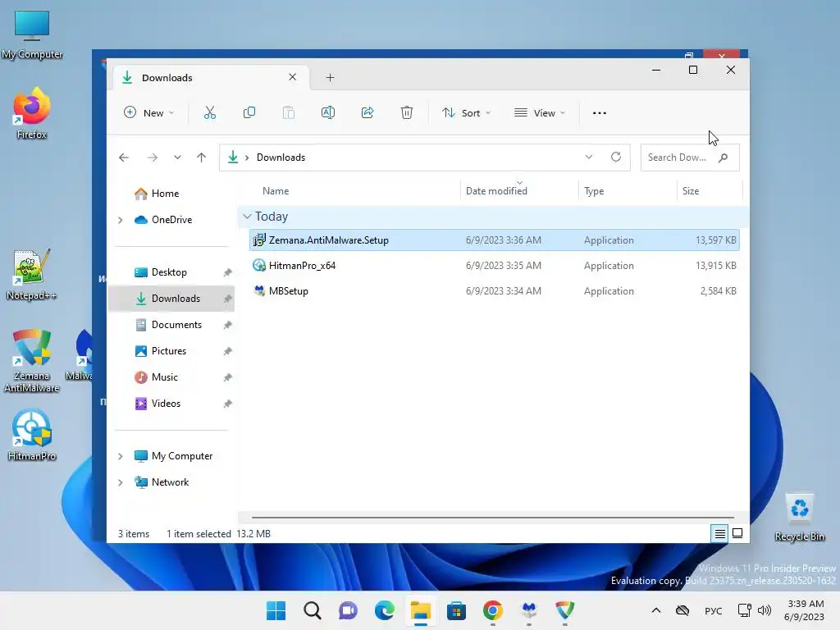Click the Share icon in toolbar
This screenshot has width=840, height=630.
[367, 112]
